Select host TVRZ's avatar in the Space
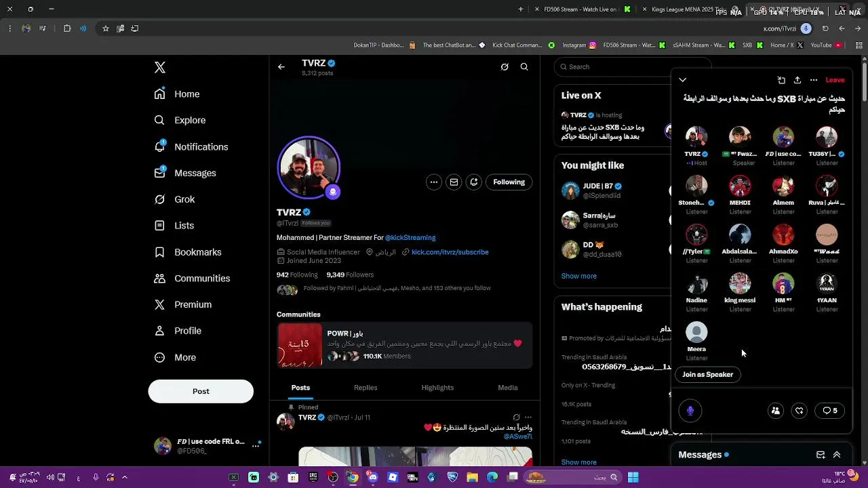 [x=696, y=137]
